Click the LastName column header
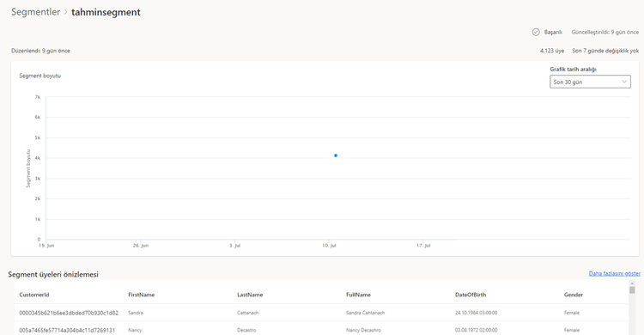This screenshot has width=644, height=335. click(x=250, y=295)
